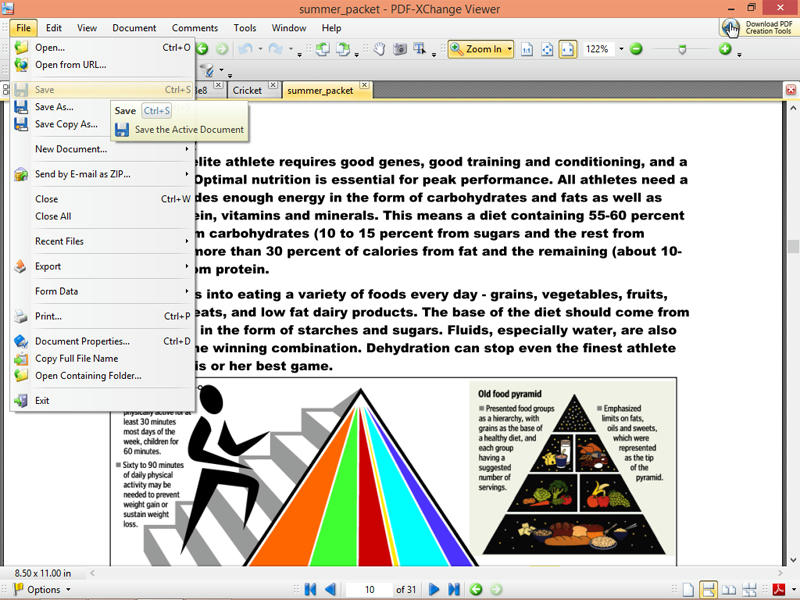Click the green Go Back arrow in the top toolbar
Image resolution: width=800 pixels, height=600 pixels.
[x=203, y=49]
